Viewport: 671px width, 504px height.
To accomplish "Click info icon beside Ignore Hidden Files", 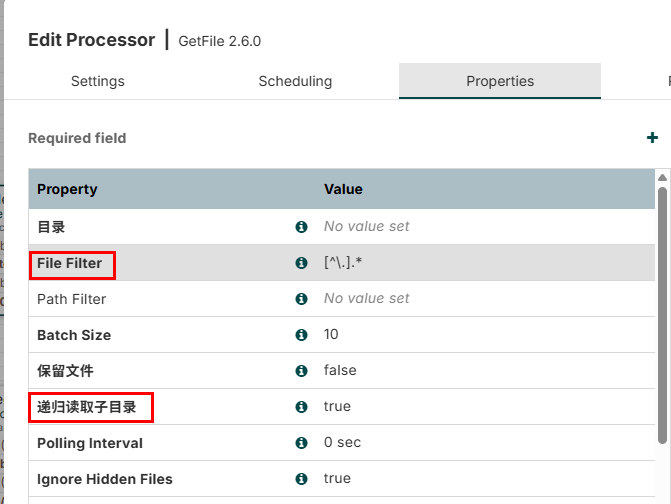I will point(301,479).
